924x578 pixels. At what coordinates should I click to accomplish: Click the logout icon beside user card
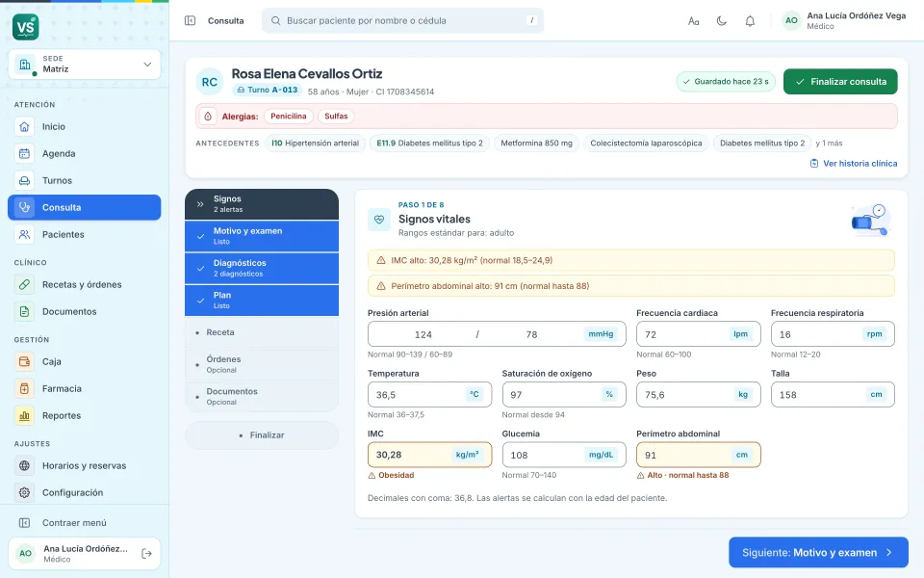(x=146, y=553)
